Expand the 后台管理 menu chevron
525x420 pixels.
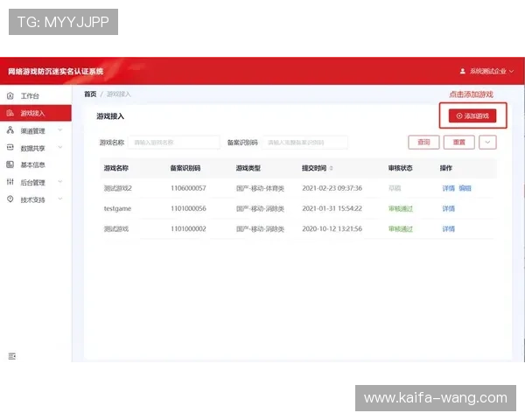point(59,181)
